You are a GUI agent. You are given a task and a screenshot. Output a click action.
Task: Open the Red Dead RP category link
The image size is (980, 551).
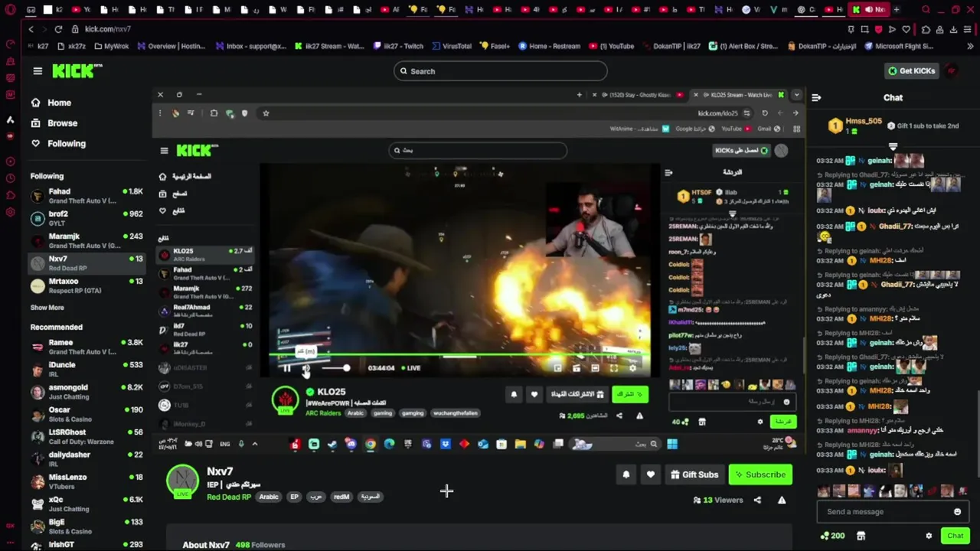[x=229, y=497]
